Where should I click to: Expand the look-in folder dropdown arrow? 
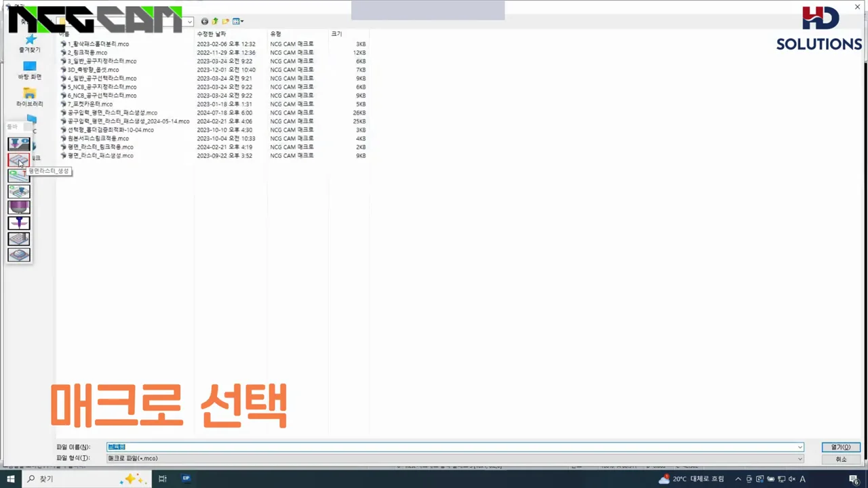pyautogui.click(x=190, y=22)
